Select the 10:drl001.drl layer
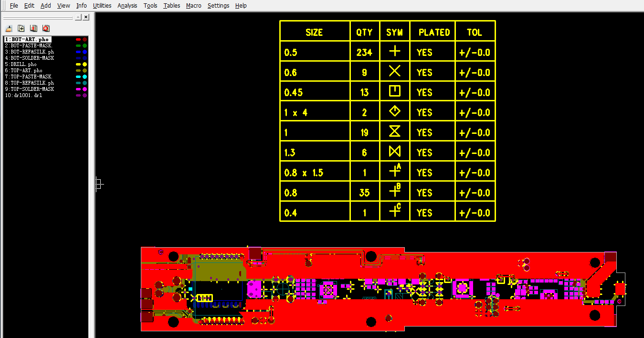 coord(23,95)
